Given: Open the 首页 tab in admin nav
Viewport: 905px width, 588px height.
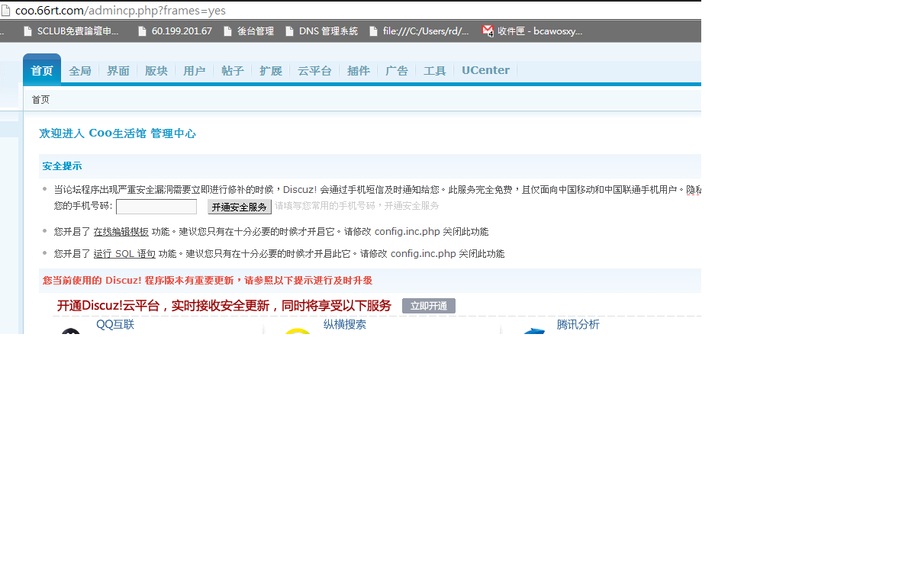Looking at the screenshot, I should 41,70.
